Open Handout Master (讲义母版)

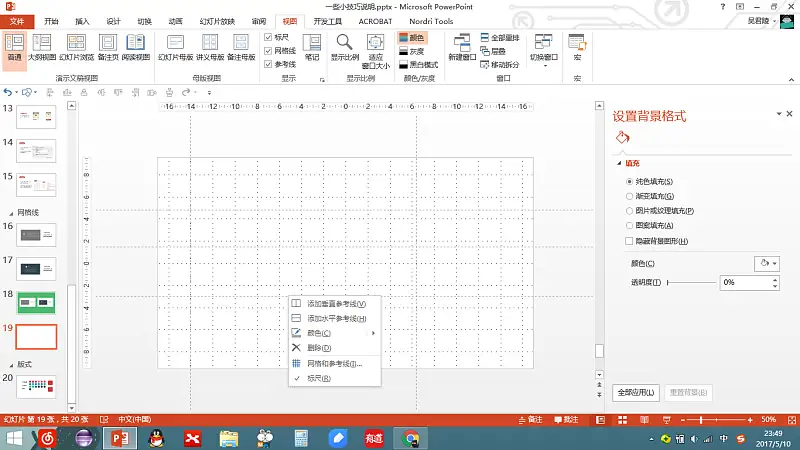coord(210,47)
